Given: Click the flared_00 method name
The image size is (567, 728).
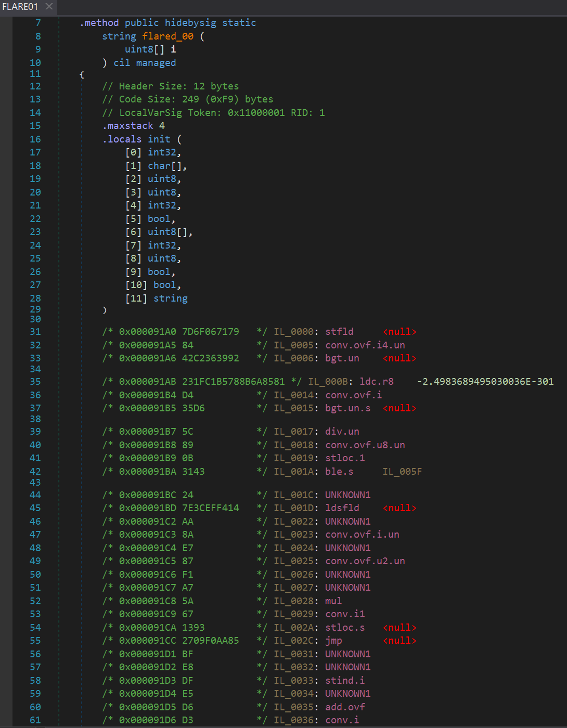Looking at the screenshot, I should [167, 36].
